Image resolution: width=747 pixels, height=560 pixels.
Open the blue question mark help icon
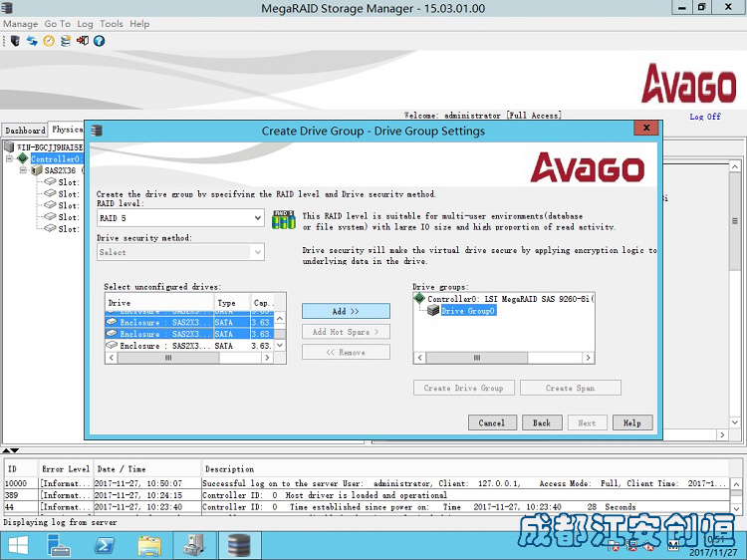tap(99, 41)
